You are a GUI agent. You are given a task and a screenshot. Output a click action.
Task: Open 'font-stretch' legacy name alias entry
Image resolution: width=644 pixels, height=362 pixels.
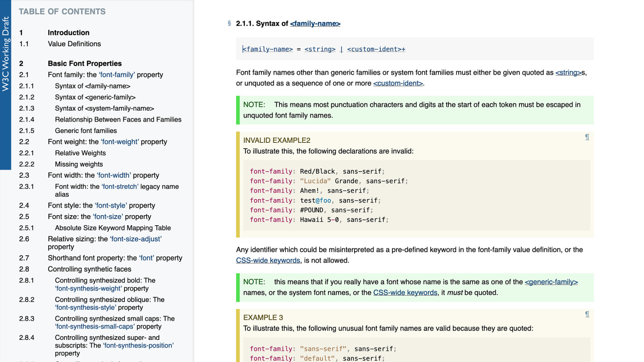tap(117, 190)
